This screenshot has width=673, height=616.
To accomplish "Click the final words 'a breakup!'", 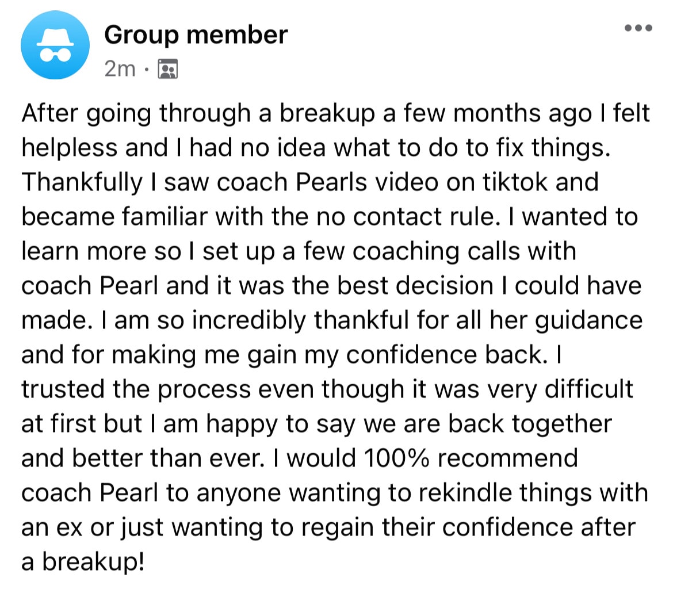I will tap(83, 563).
